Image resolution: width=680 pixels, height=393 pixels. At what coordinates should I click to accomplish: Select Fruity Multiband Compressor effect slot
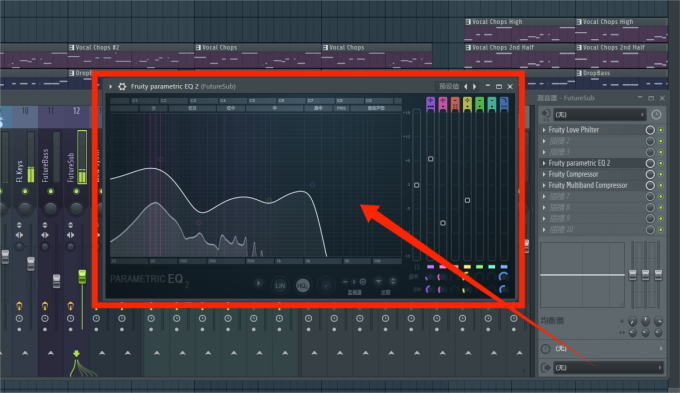pyautogui.click(x=592, y=185)
